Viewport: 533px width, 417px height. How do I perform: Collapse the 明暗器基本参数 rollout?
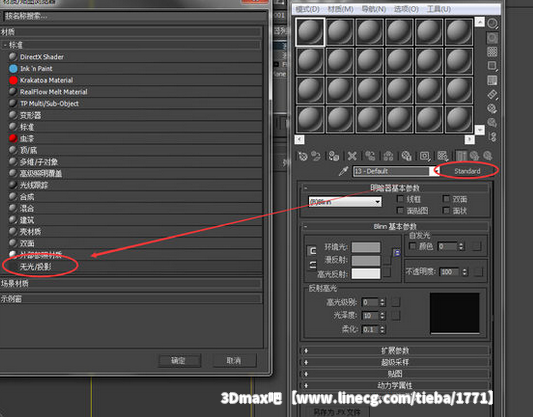pos(395,188)
